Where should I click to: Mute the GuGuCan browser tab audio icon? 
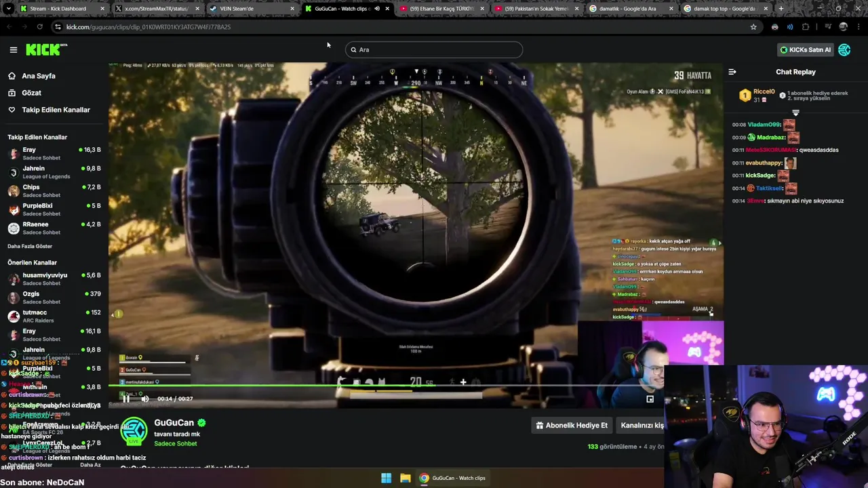tap(377, 9)
